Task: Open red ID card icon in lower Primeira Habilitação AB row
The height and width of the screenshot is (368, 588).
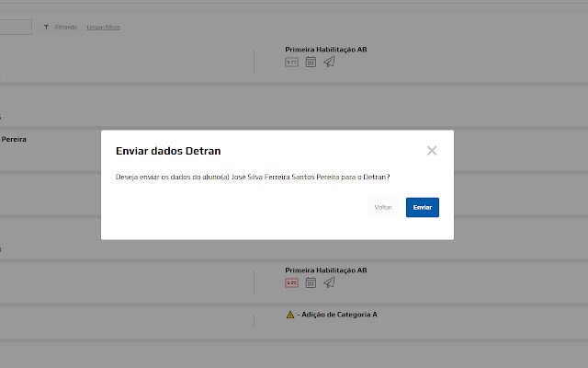Action: click(x=291, y=282)
